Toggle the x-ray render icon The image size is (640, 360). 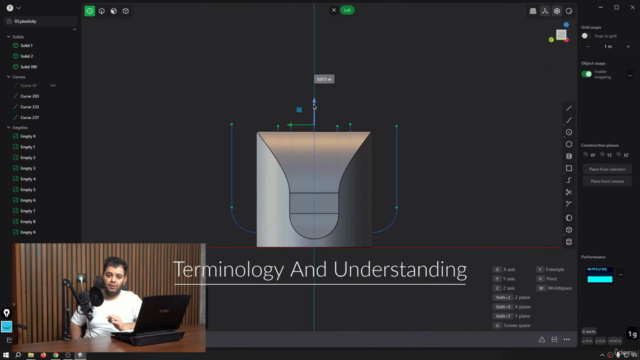557,11
